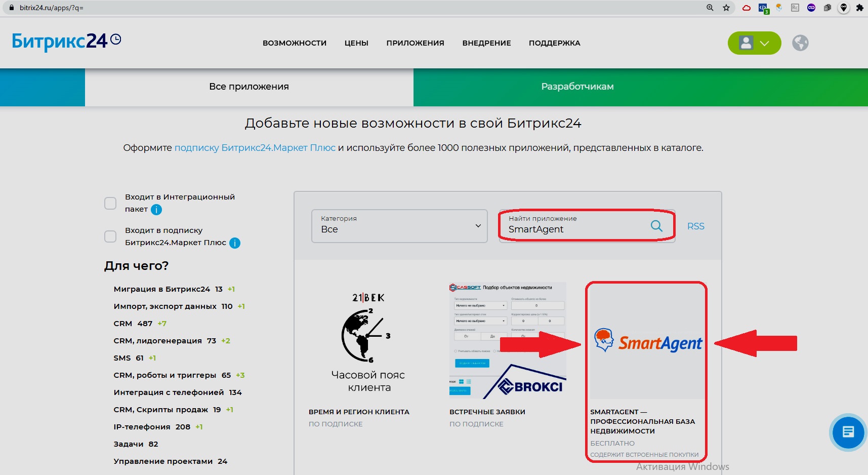This screenshot has height=475, width=868.
Task: Open SmartAgent профессиональная база недвижимости title
Action: point(643,421)
